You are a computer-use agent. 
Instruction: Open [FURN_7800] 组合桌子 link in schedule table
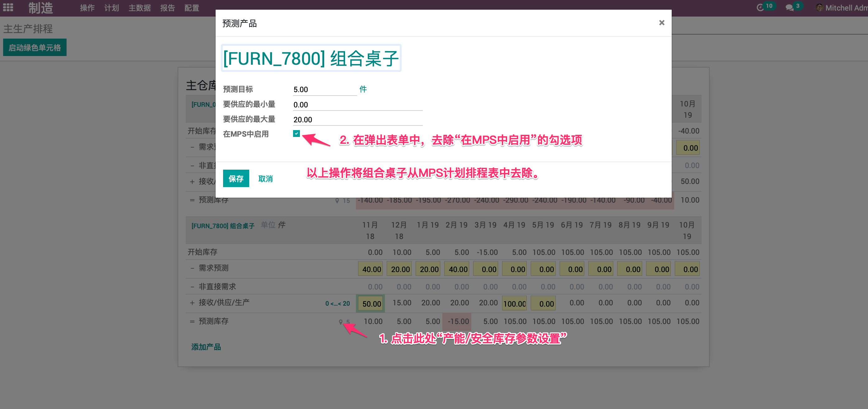click(223, 226)
